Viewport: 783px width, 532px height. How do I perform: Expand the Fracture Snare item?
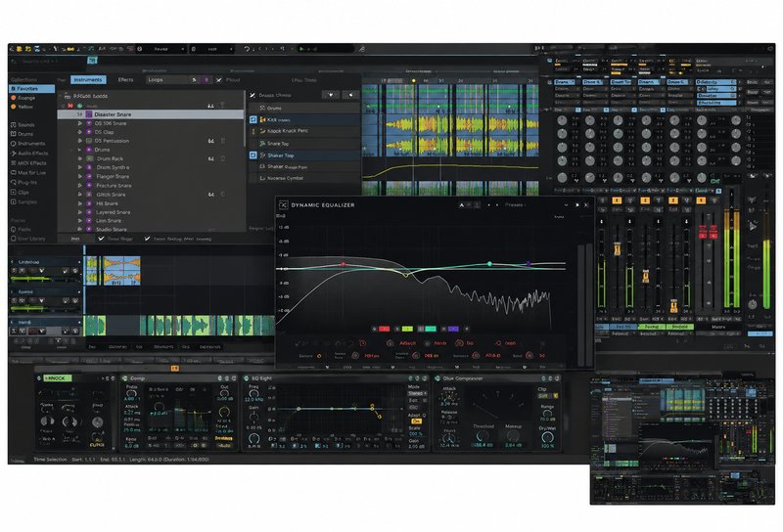tap(79, 185)
